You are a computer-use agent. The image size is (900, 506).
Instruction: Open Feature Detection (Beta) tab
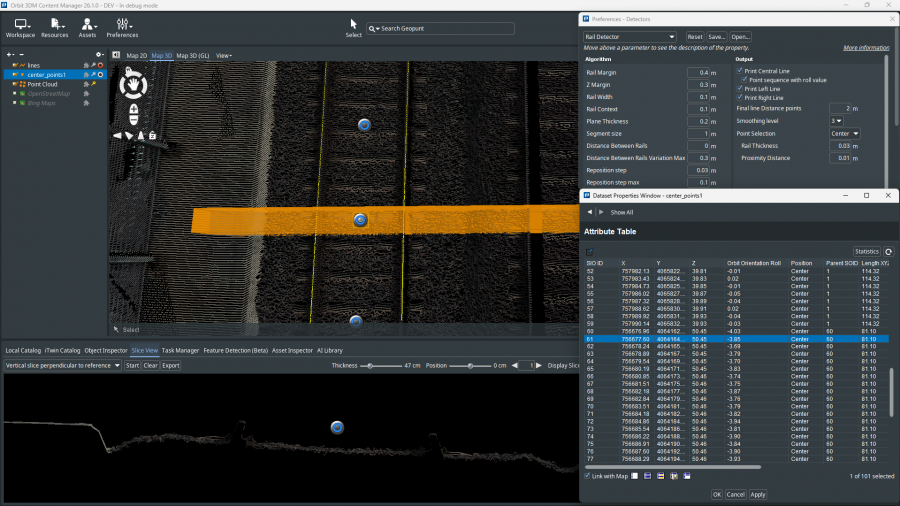point(235,351)
